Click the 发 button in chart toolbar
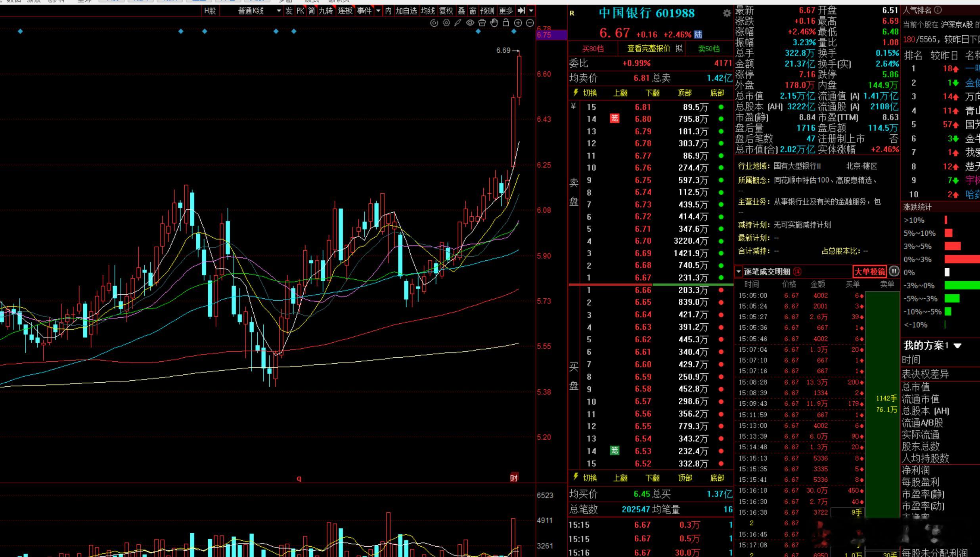 289,11
